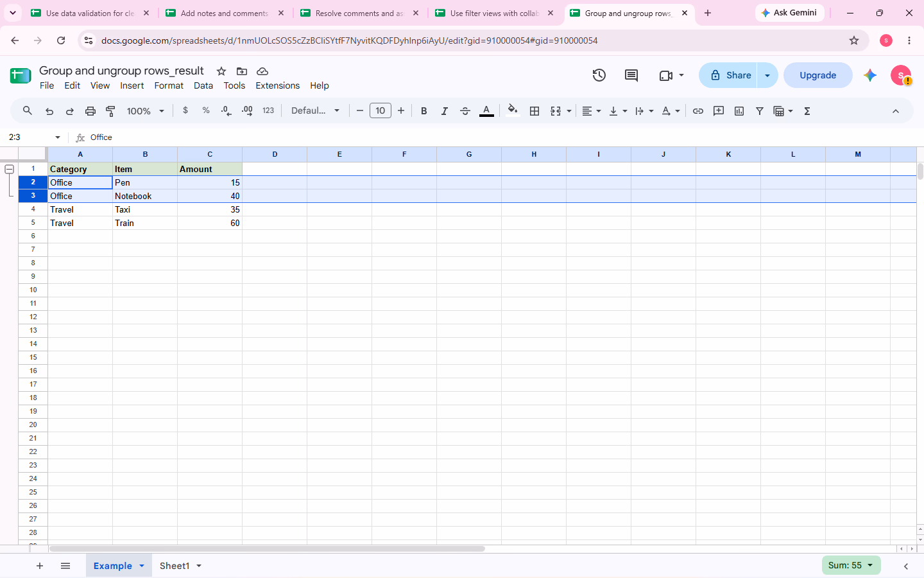This screenshot has width=924, height=578.
Task: Add a new sheet with plus button
Action: pyautogui.click(x=40, y=566)
